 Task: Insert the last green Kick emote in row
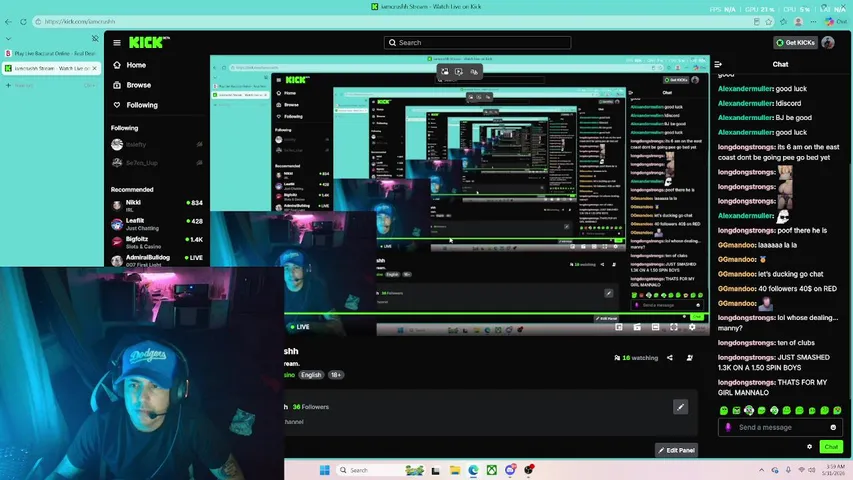837,410
